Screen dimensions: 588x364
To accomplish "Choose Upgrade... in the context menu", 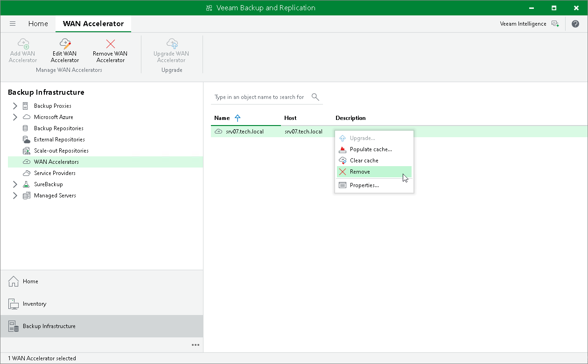I will pos(374,138).
